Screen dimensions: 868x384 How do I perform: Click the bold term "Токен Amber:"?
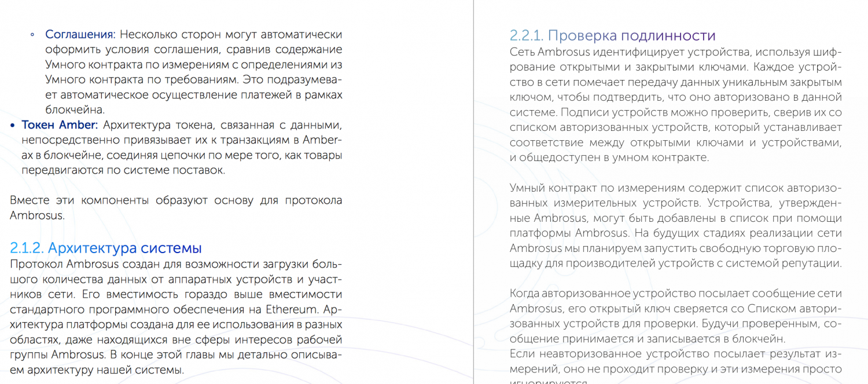pyautogui.click(x=60, y=125)
